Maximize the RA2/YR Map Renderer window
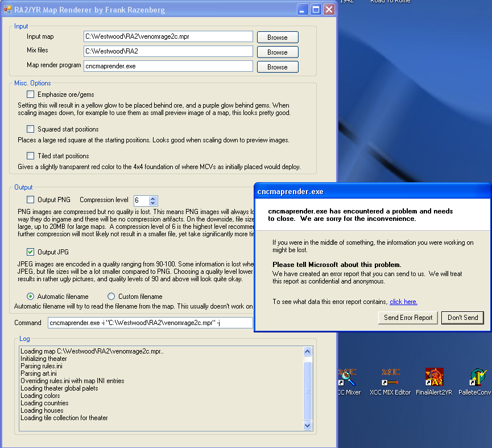 pyautogui.click(x=316, y=10)
